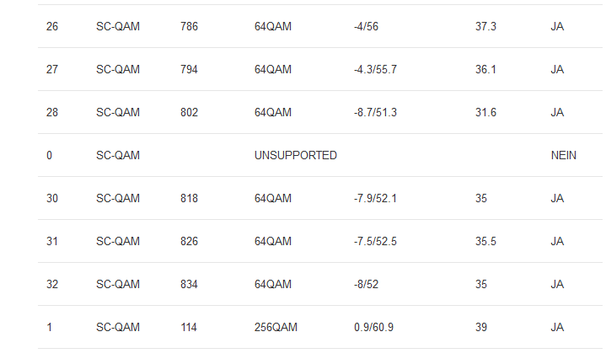The width and height of the screenshot is (606, 364).
Task: Select frequency value 794
Action: [x=190, y=70]
